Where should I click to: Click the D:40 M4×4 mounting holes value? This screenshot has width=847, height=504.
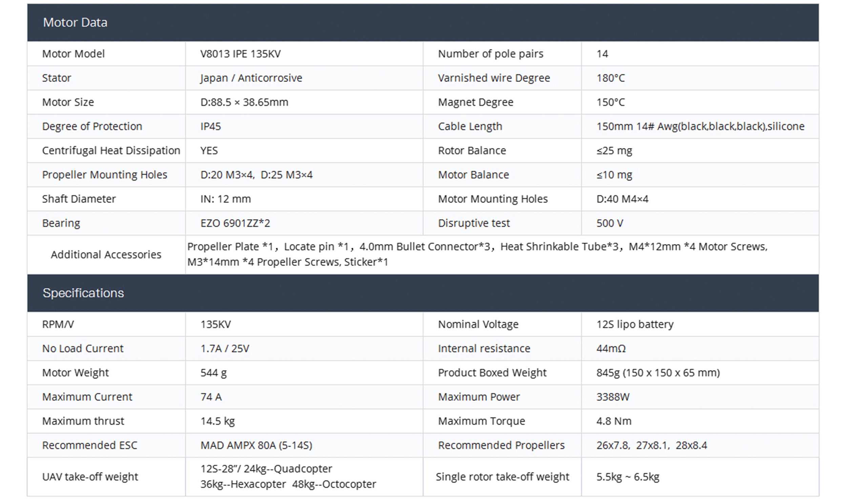pyautogui.click(x=622, y=199)
